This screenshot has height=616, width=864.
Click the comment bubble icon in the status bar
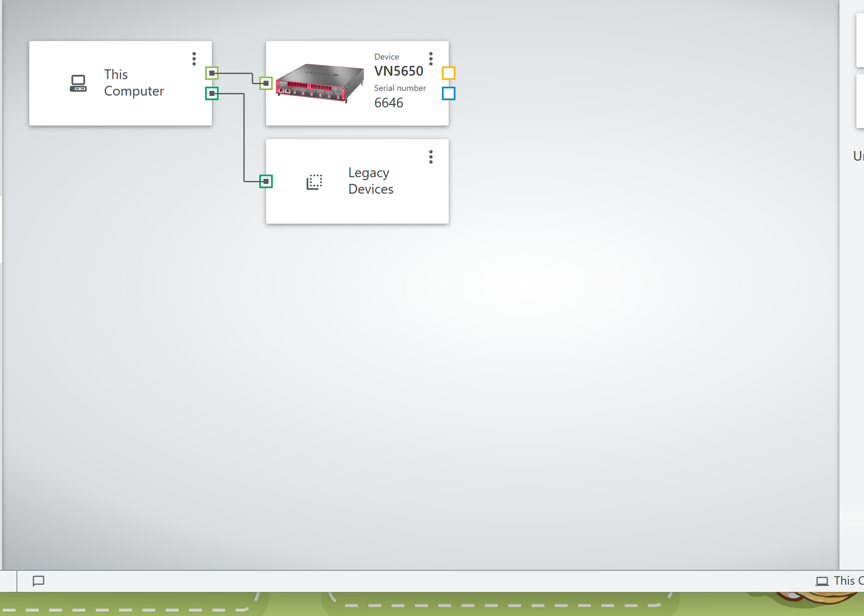click(38, 581)
